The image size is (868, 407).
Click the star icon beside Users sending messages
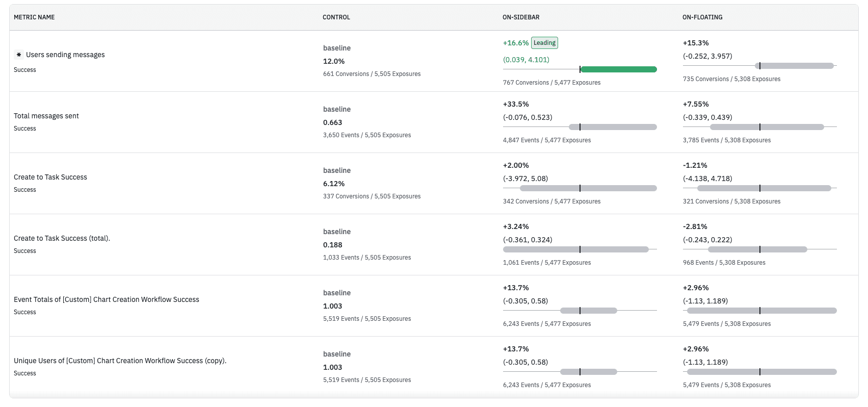[x=19, y=55]
